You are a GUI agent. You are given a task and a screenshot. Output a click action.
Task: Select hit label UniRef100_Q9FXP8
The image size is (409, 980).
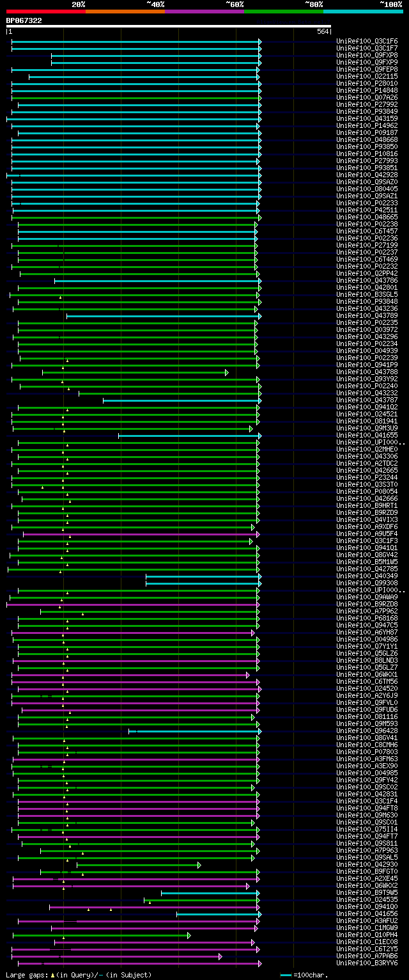367,56
